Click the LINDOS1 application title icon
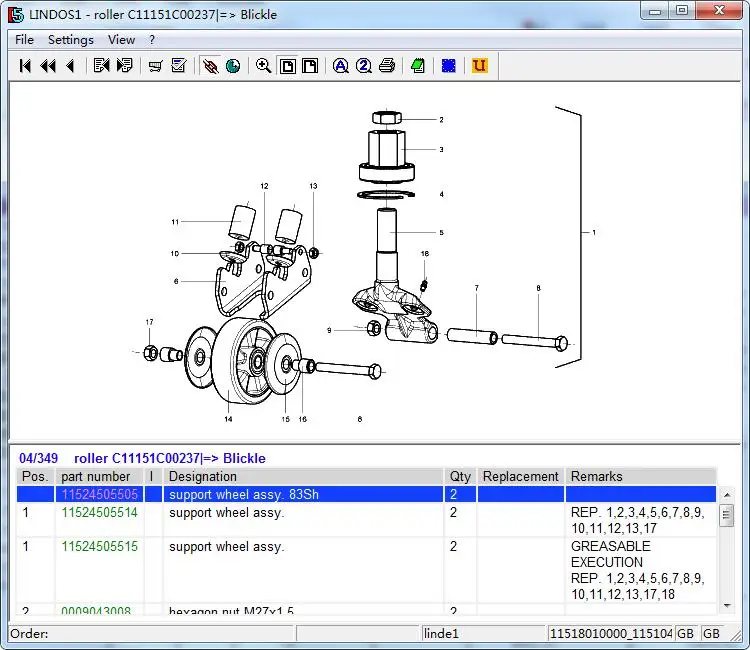The image size is (750, 650). point(16,14)
